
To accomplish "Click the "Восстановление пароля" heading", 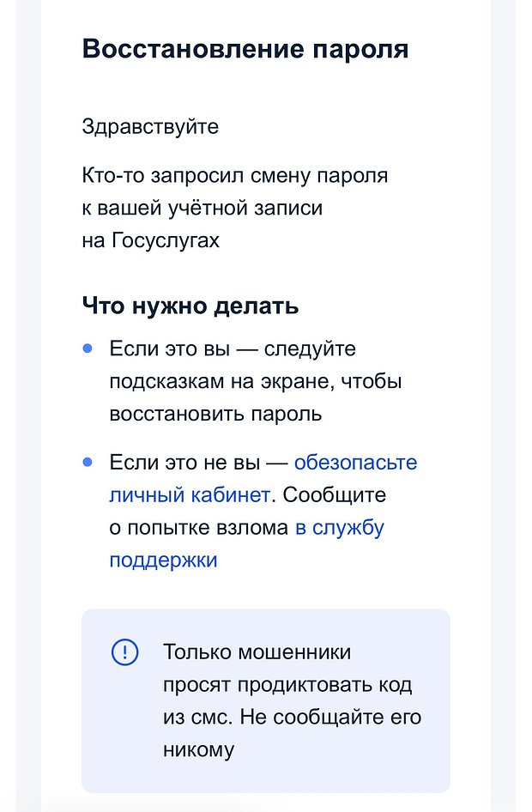I will (245, 49).
